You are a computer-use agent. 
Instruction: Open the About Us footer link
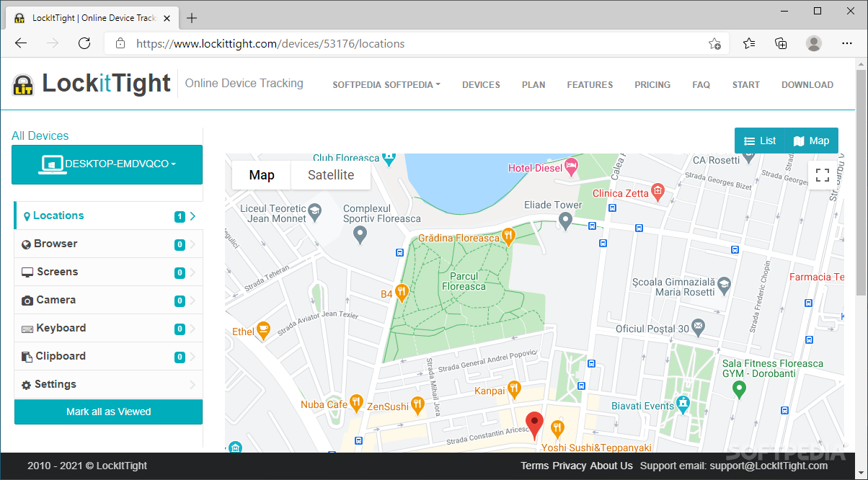tap(611, 466)
